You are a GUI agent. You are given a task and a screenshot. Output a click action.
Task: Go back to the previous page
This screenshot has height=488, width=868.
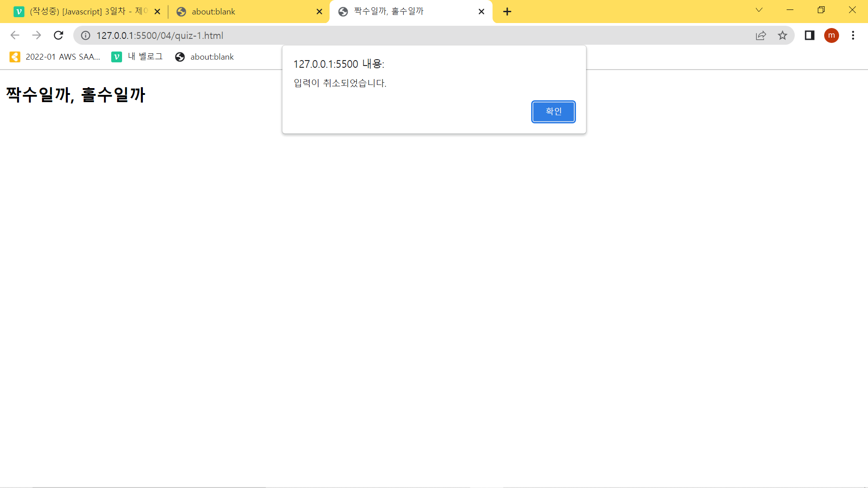point(15,35)
